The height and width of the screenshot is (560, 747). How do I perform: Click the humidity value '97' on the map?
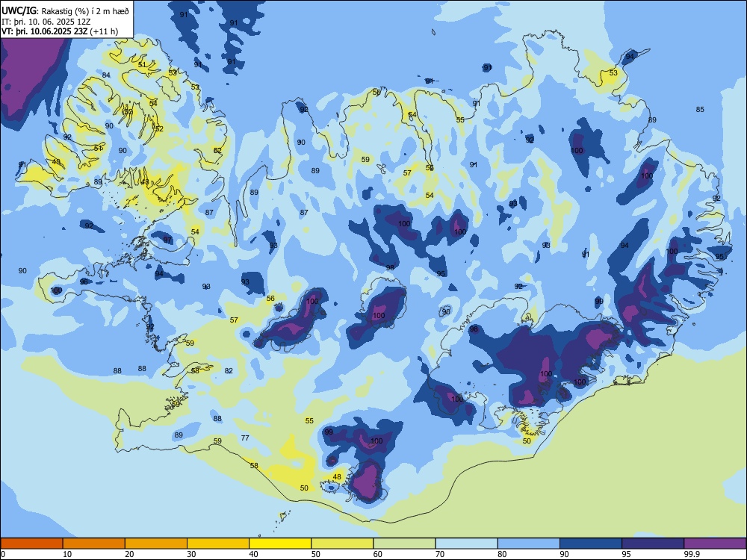(x=167, y=240)
